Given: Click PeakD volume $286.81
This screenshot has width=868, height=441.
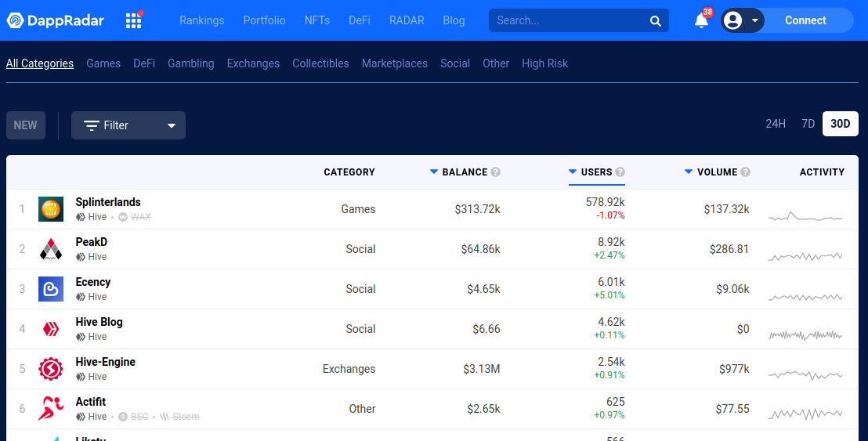Looking at the screenshot, I should [729, 249].
